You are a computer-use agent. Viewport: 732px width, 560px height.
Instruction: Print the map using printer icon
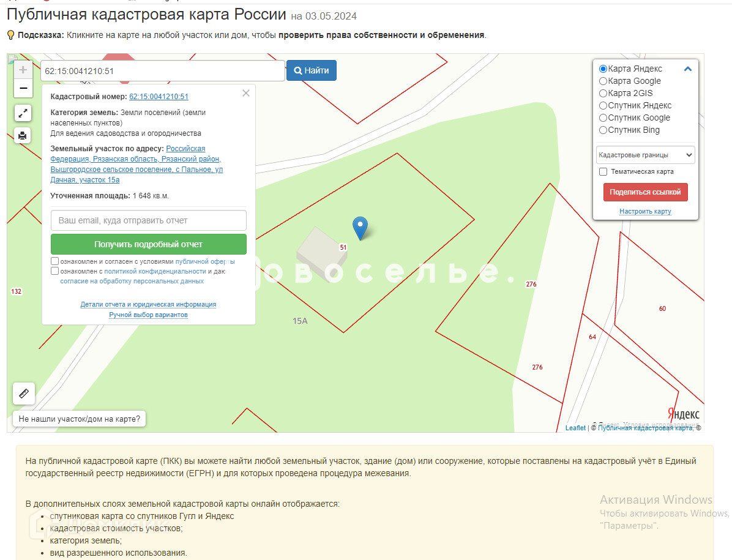tap(23, 136)
